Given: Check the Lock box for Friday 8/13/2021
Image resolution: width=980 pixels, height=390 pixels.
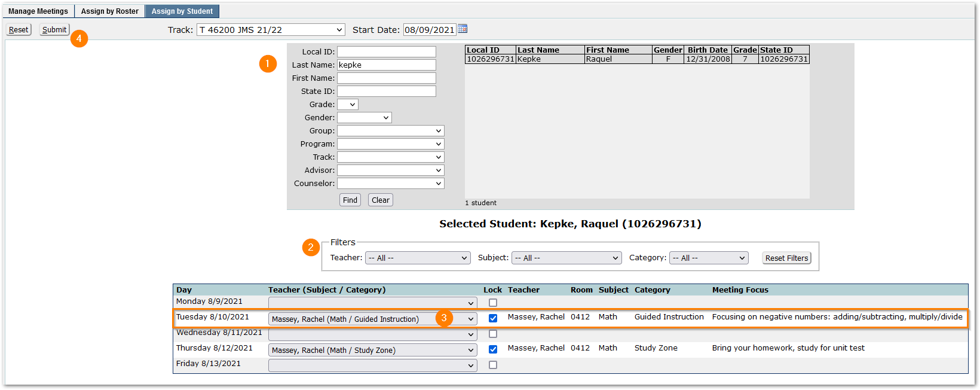Looking at the screenshot, I should tap(493, 365).
